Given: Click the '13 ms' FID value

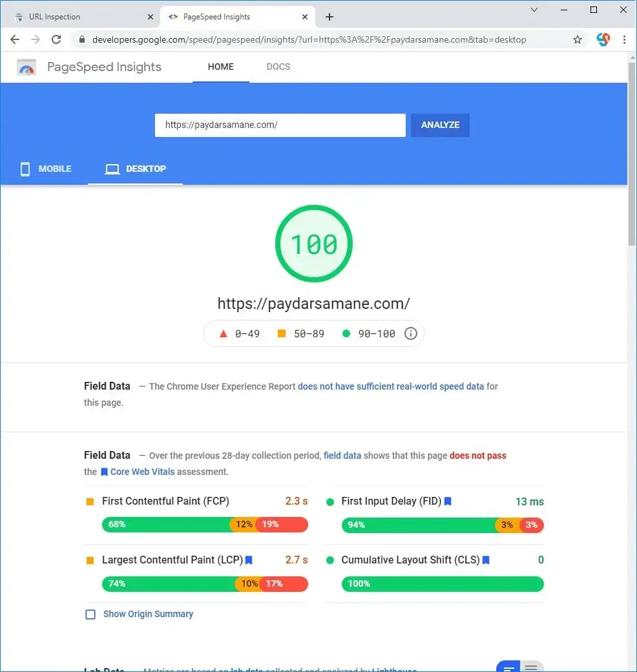Looking at the screenshot, I should [x=530, y=501].
